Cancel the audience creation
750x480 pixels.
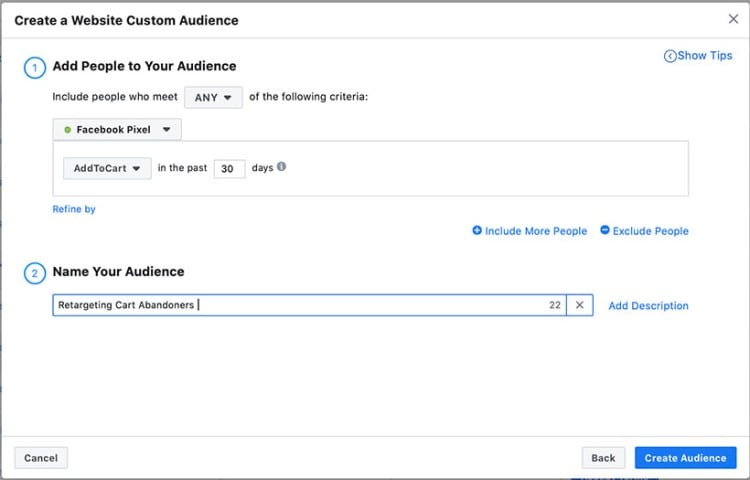[x=41, y=458]
